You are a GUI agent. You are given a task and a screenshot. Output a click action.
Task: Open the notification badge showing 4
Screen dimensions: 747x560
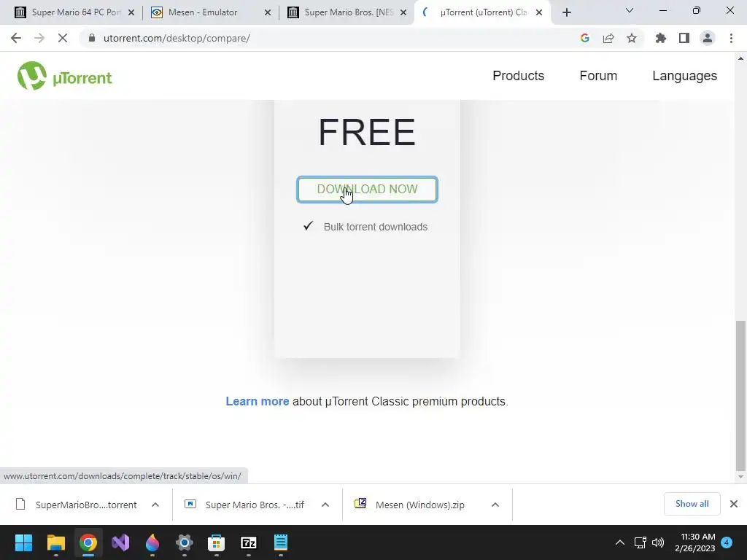pyautogui.click(x=727, y=542)
